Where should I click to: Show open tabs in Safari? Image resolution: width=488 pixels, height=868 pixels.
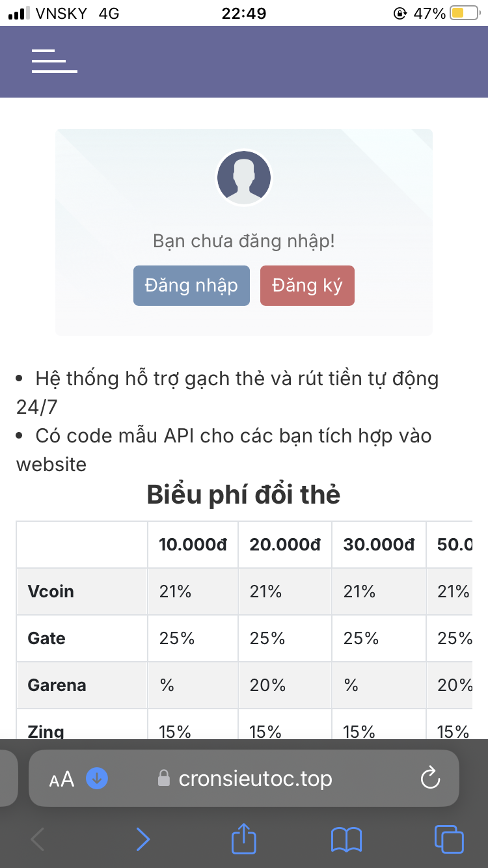click(x=450, y=839)
